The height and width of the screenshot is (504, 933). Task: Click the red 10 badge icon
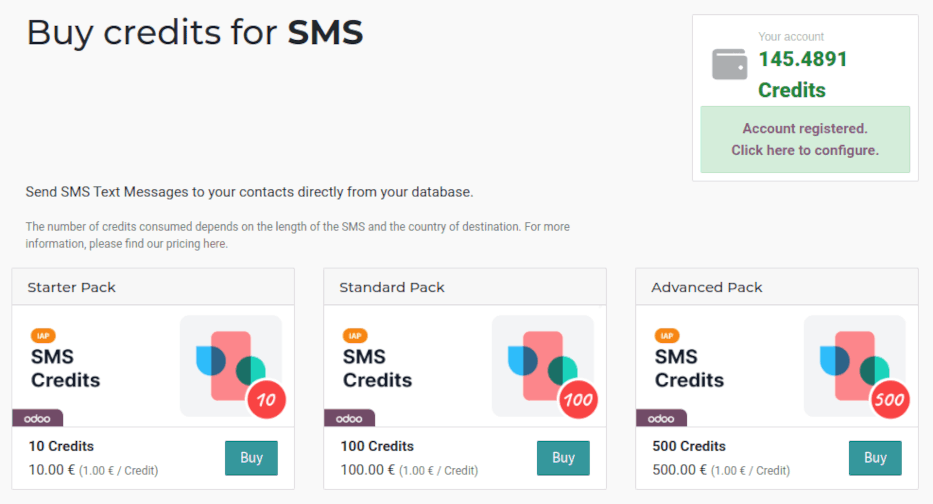tap(267, 400)
